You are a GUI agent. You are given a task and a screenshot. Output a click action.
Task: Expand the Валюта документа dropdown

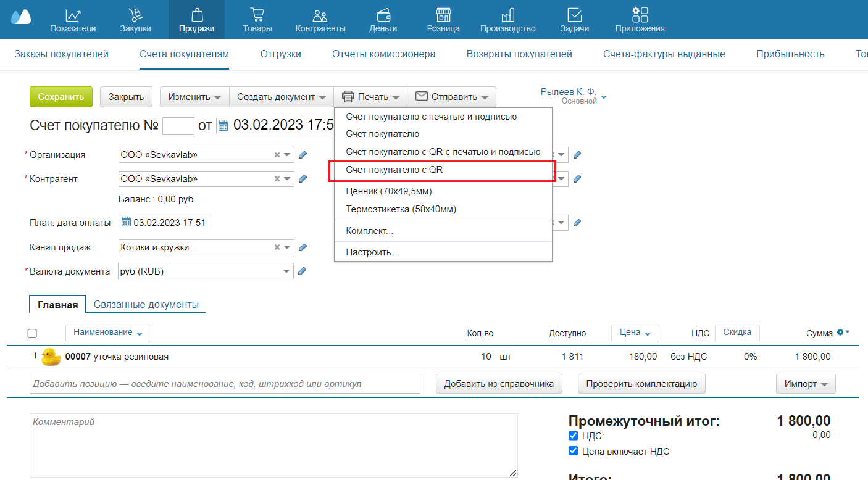point(287,271)
